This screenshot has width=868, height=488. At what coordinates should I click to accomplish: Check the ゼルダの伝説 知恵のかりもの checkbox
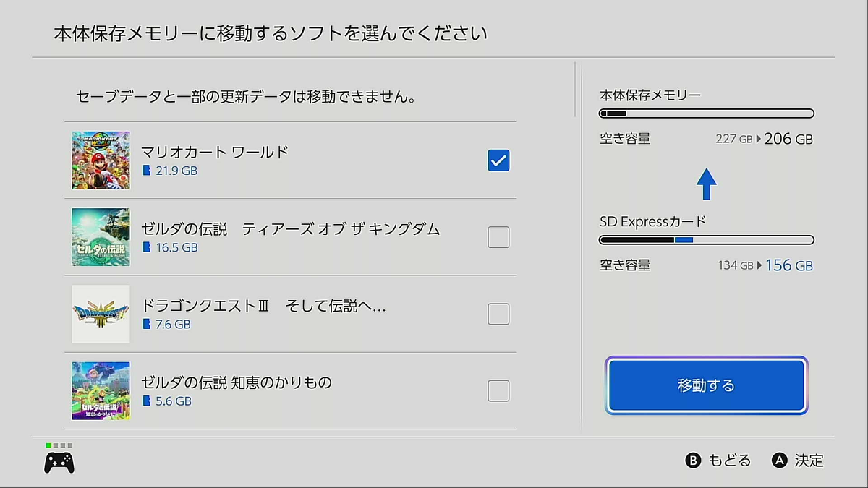coord(498,390)
